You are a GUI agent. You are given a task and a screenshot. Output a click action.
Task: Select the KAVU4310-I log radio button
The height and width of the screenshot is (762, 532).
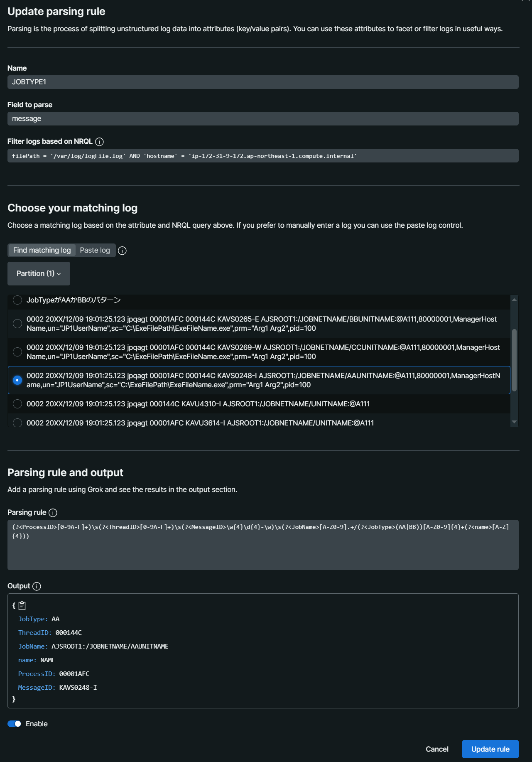click(x=17, y=404)
